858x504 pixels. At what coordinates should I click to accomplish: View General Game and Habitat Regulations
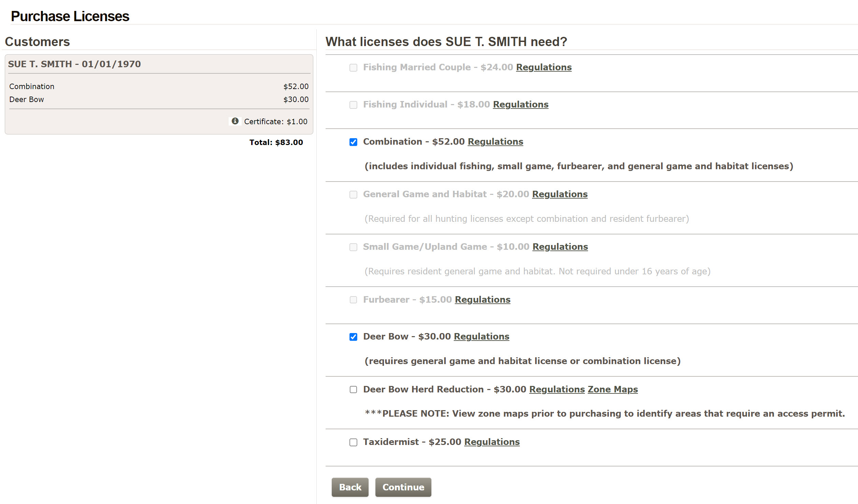560,194
